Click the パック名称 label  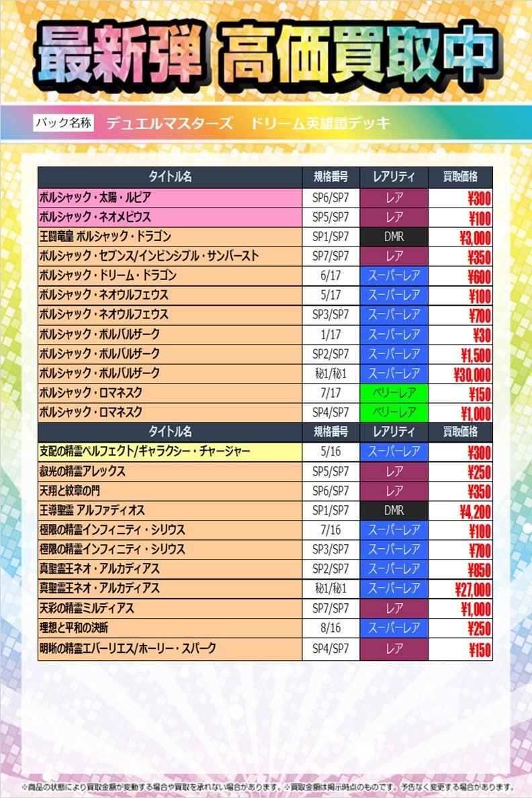click(64, 123)
